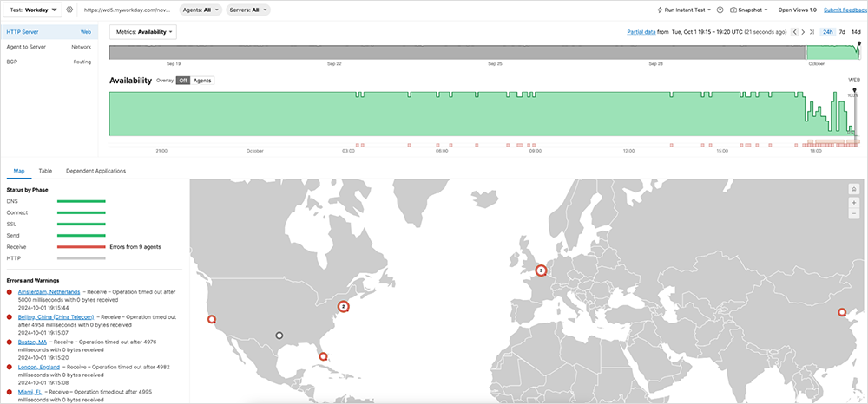Viewport: 868px width, 404px height.
Task: Click the Submit Feedback link
Action: point(844,10)
